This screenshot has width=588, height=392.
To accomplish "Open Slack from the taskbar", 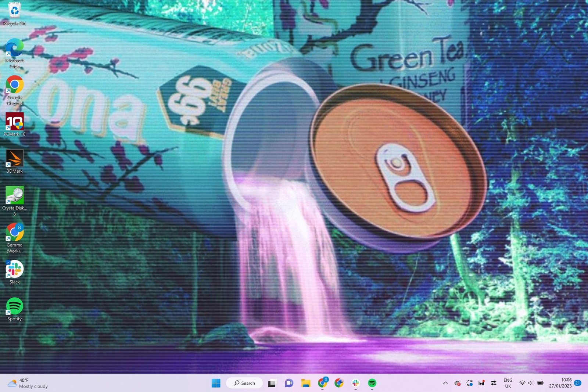I will [355, 383].
